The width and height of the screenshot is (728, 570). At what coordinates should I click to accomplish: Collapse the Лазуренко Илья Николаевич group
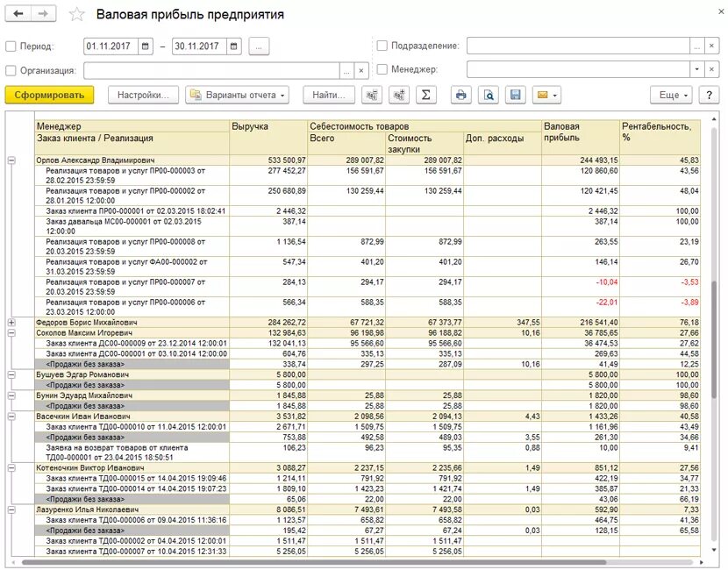[x=11, y=509]
